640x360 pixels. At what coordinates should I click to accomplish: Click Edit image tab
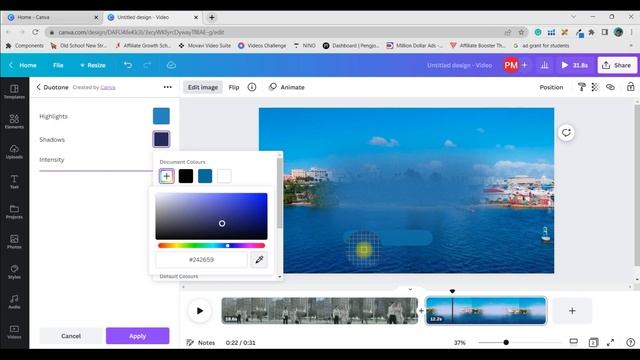(203, 87)
